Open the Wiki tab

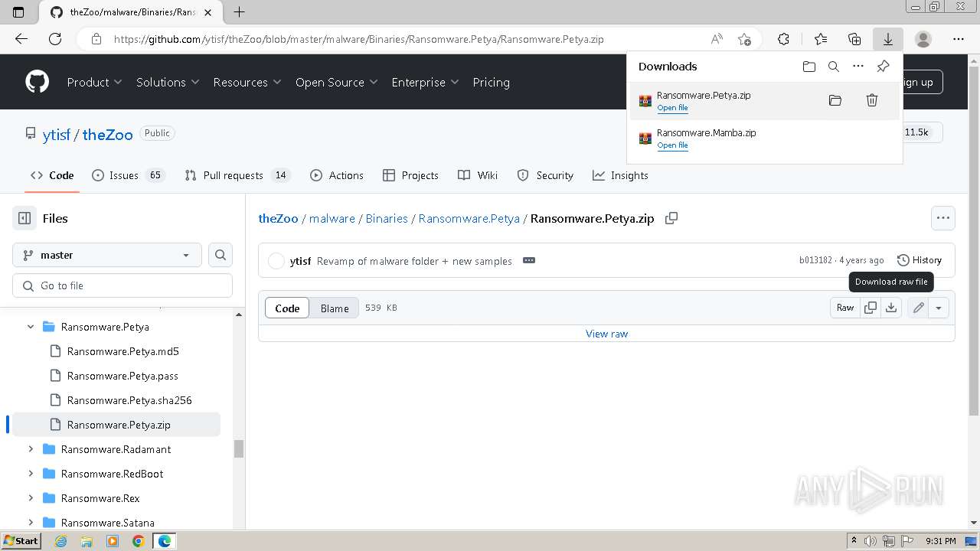tap(478, 175)
